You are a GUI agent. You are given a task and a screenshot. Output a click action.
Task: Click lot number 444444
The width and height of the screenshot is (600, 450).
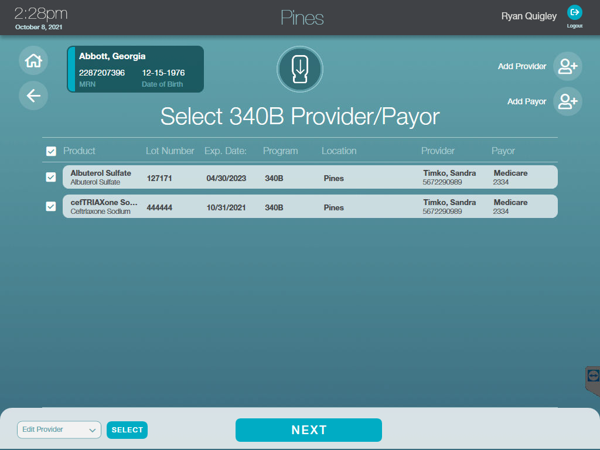(x=159, y=207)
